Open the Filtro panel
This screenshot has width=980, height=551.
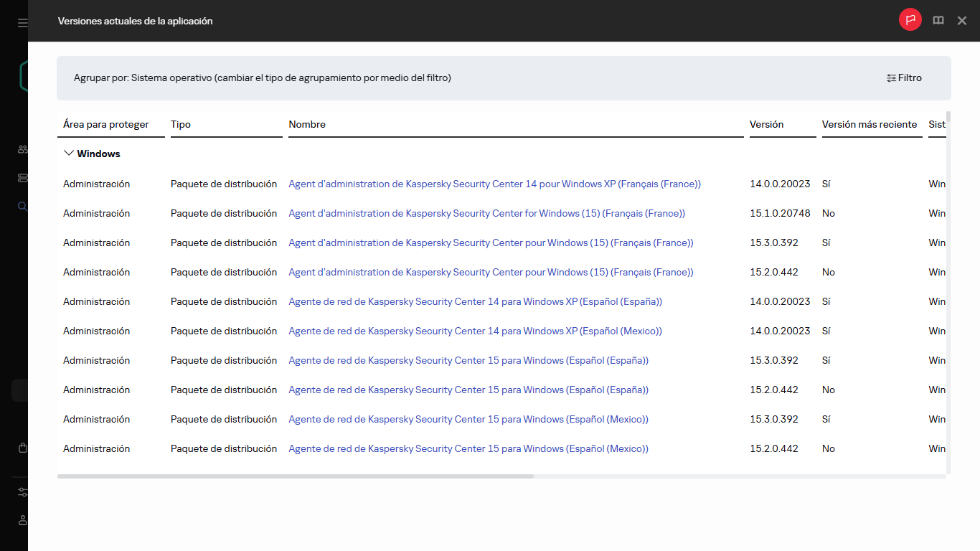(x=903, y=77)
